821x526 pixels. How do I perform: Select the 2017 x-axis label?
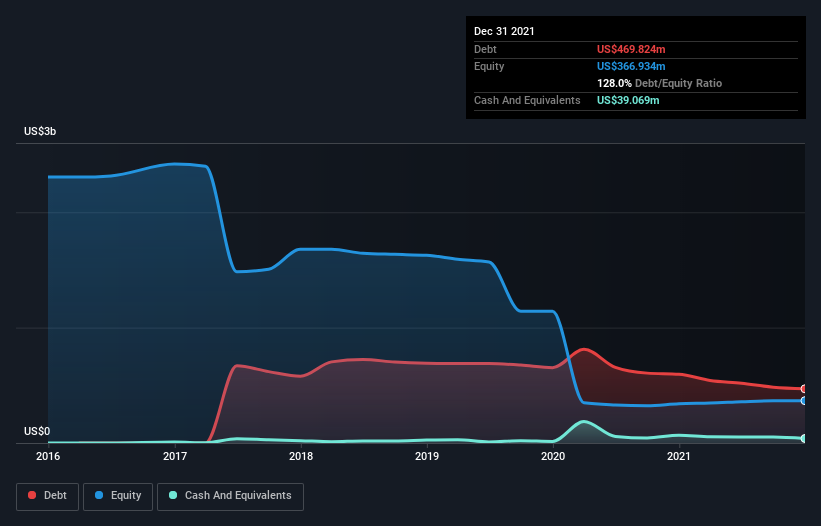coord(175,456)
